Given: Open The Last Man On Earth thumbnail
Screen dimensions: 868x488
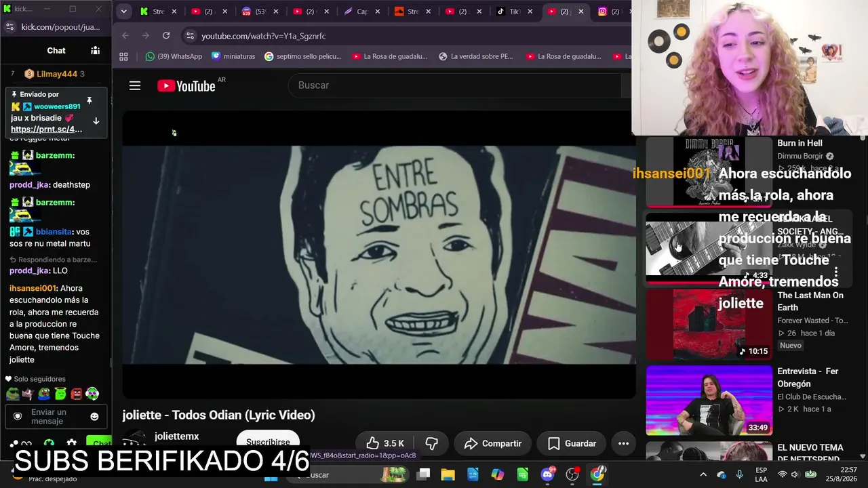Looking at the screenshot, I should (709, 324).
